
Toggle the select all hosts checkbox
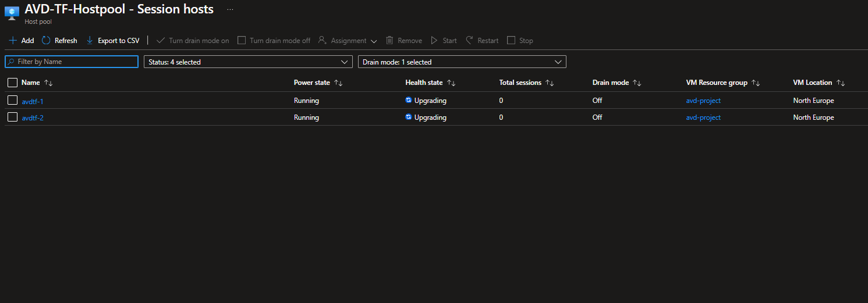(13, 83)
